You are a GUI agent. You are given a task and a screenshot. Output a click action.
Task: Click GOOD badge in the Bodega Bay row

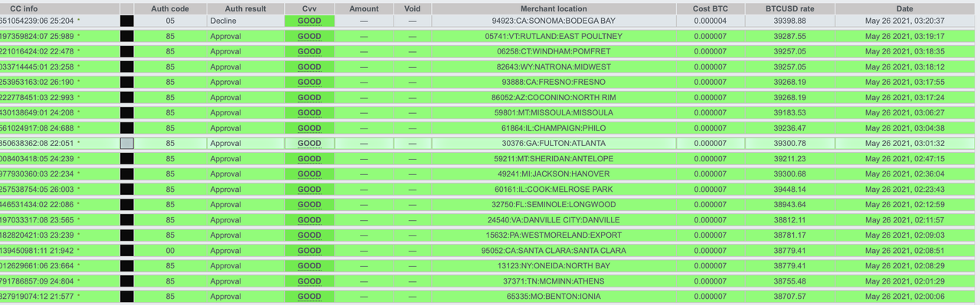[x=309, y=21]
